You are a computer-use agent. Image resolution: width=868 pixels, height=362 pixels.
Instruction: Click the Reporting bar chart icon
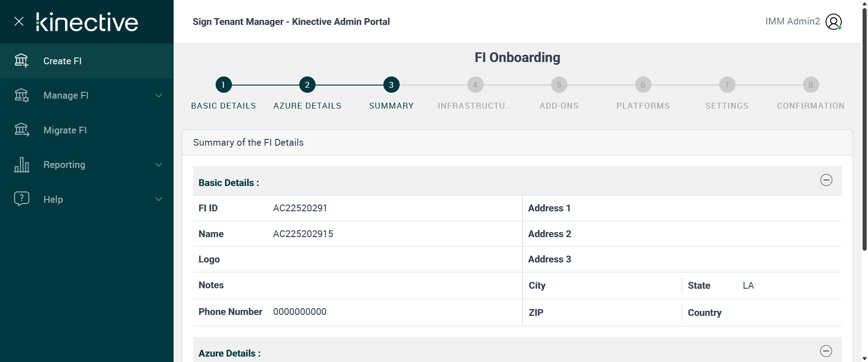(x=21, y=165)
